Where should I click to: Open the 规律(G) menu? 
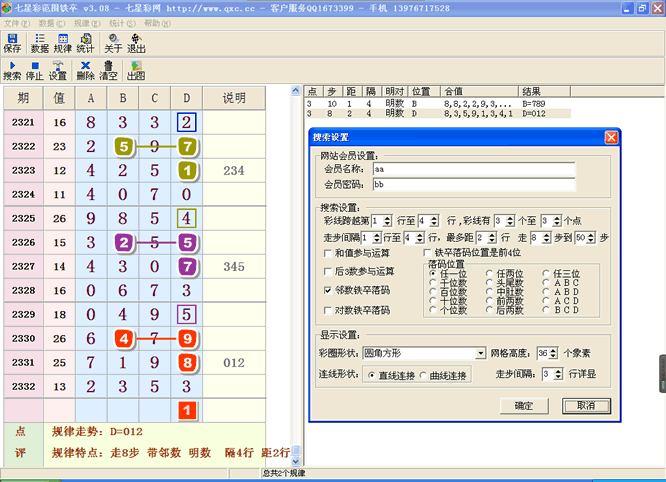point(87,23)
